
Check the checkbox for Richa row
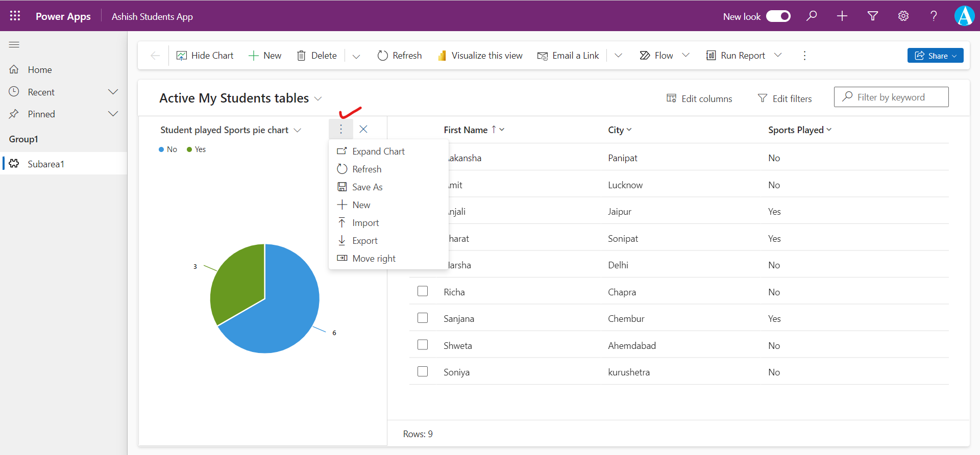423,291
